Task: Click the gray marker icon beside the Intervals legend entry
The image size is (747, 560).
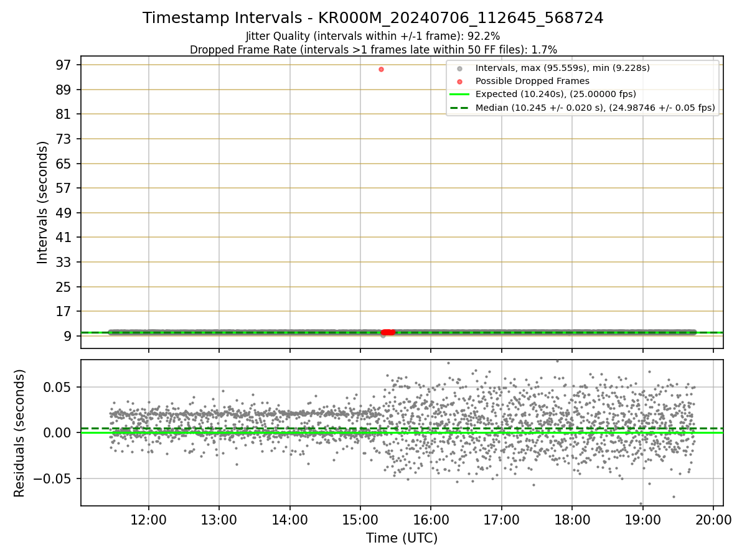Action: [x=459, y=68]
